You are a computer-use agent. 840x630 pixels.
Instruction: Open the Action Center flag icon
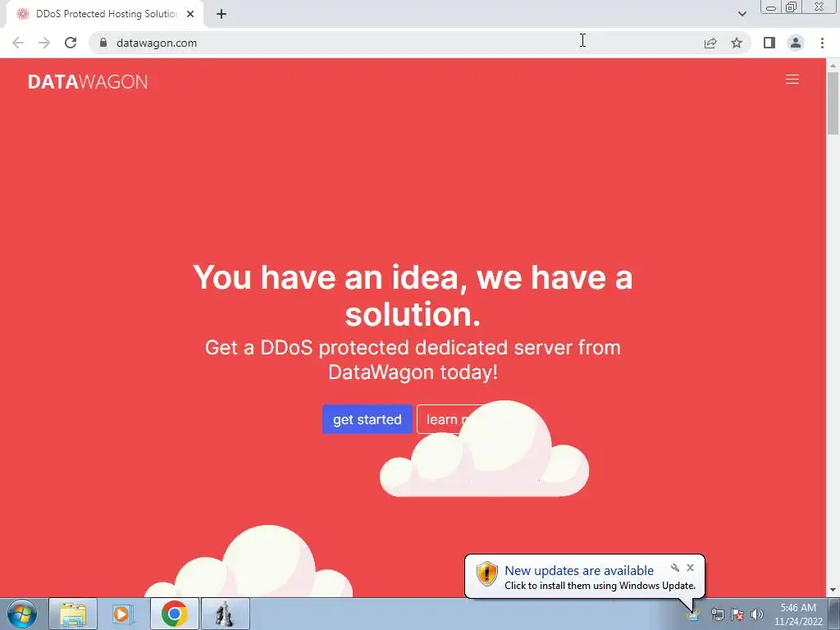click(x=737, y=614)
